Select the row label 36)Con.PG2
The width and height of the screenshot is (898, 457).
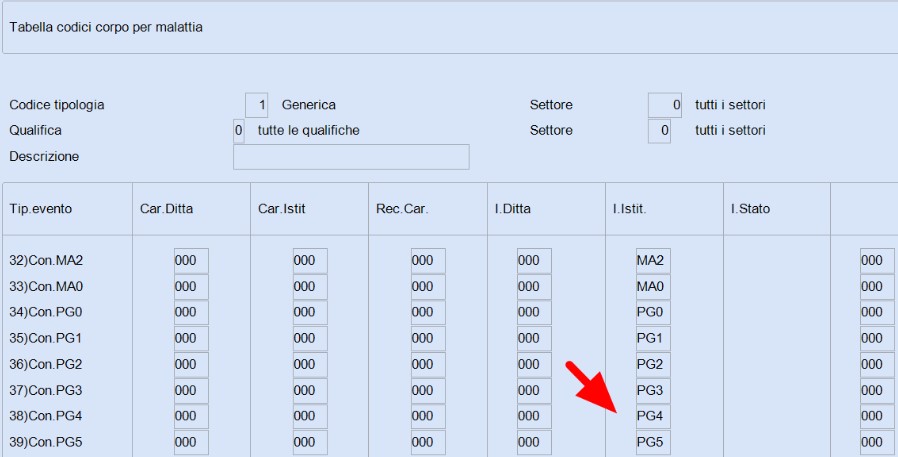(x=46, y=364)
